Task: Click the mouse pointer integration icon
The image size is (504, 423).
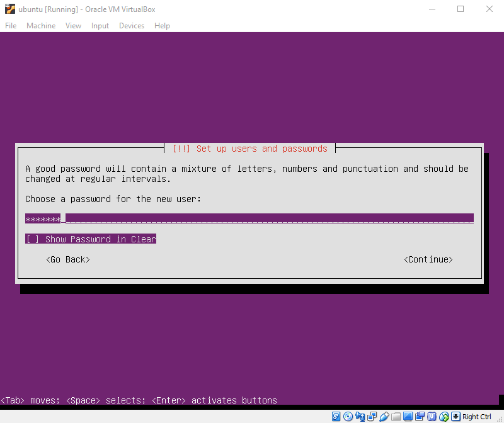Action: pos(444,416)
